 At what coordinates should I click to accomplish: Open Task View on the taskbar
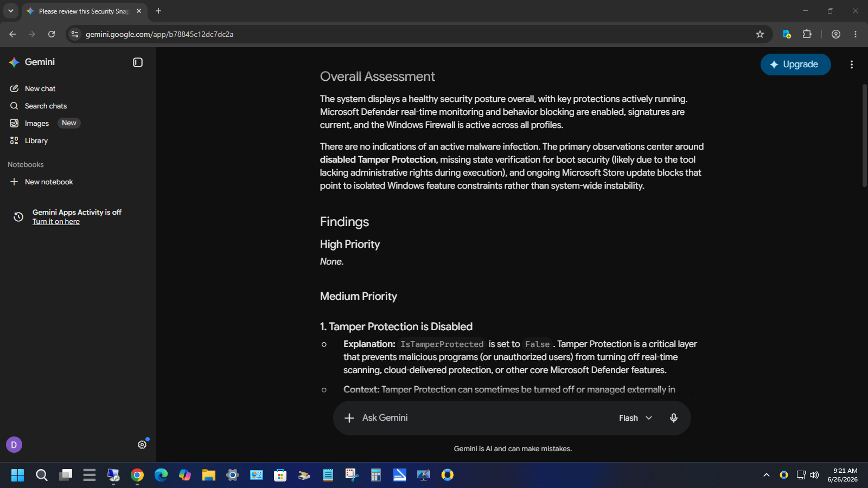tap(66, 475)
